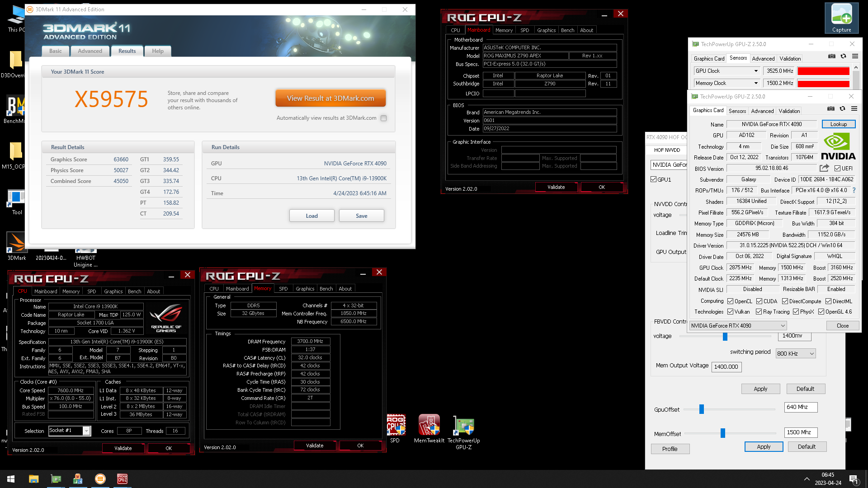Click Default next to MemOffset Apply
868x488 pixels.
tap(807, 447)
